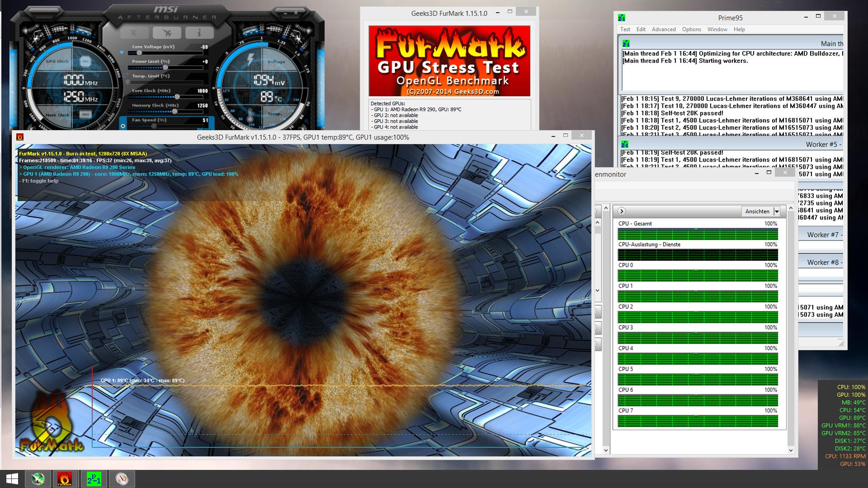Click the "GPU 2: not available" line
Viewport: 868px width, 488px height.
pos(394,115)
